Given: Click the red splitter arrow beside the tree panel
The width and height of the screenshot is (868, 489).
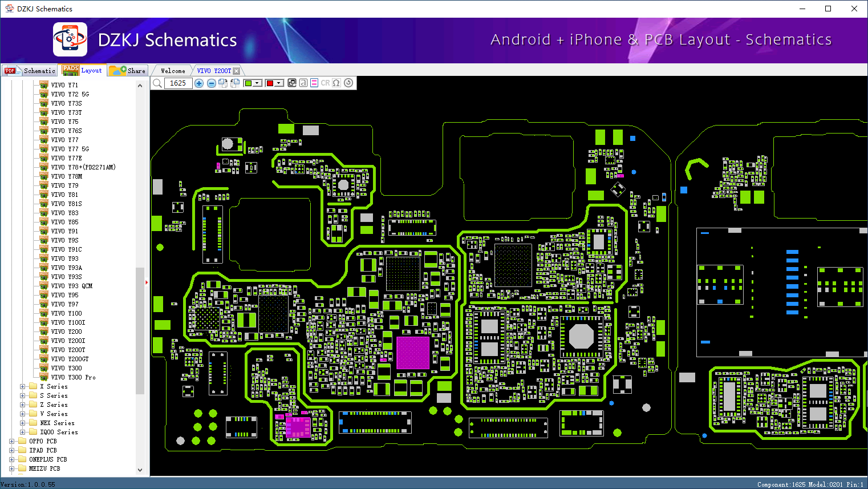Looking at the screenshot, I should click(147, 282).
